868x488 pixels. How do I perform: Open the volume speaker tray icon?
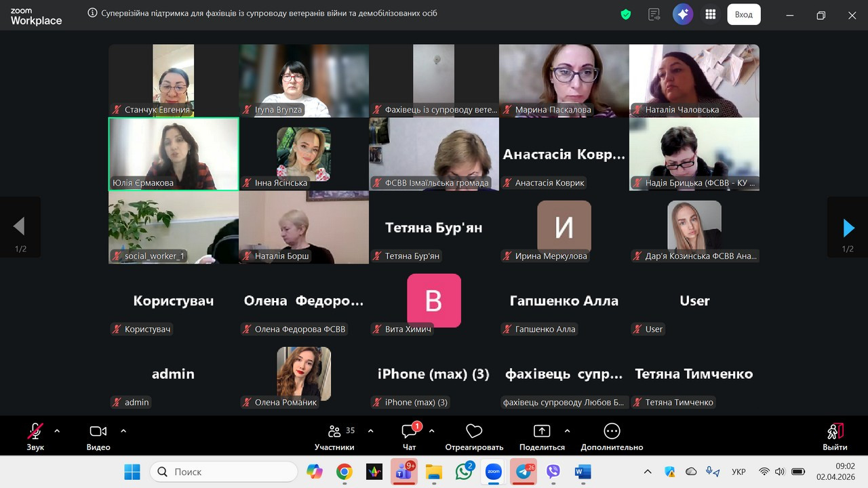pos(780,472)
